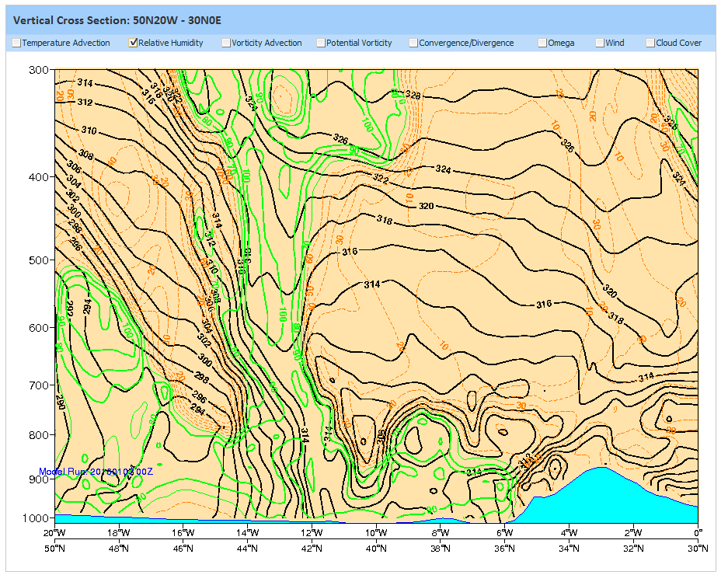
Task: Show the Cloud Cover layer
Action: tap(650, 44)
